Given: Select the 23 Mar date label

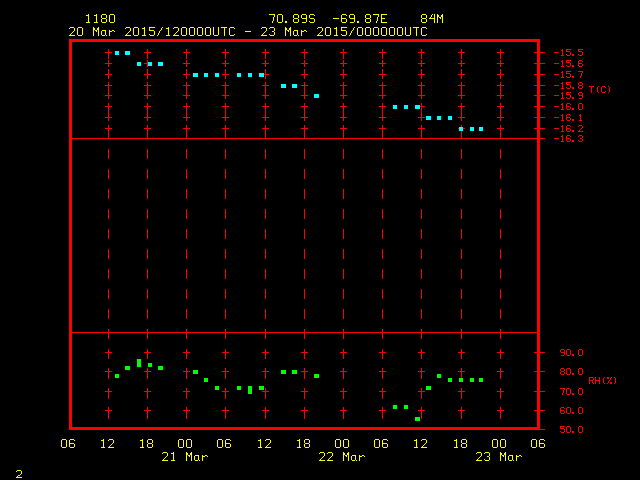Looking at the screenshot, I should tap(498, 457).
